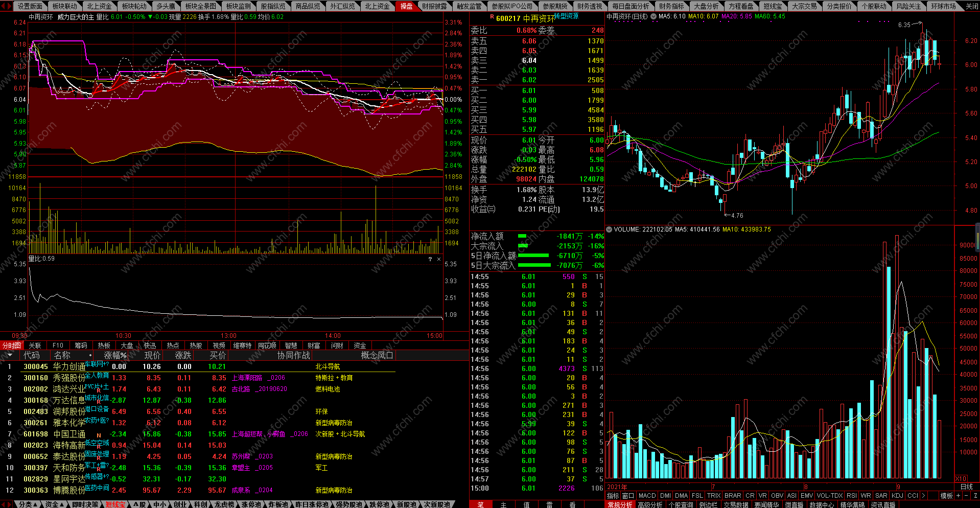Click the plus zoom-in button on K-line chart

click(x=958, y=496)
